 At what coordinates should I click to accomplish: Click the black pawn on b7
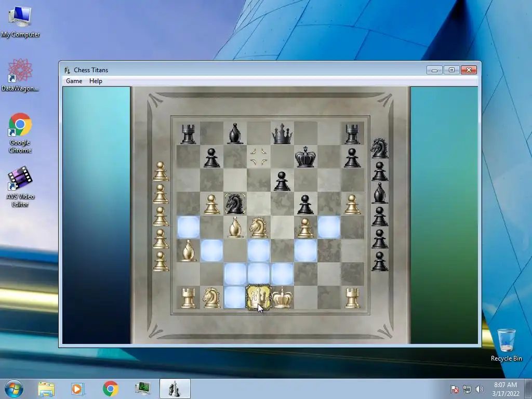click(x=211, y=157)
